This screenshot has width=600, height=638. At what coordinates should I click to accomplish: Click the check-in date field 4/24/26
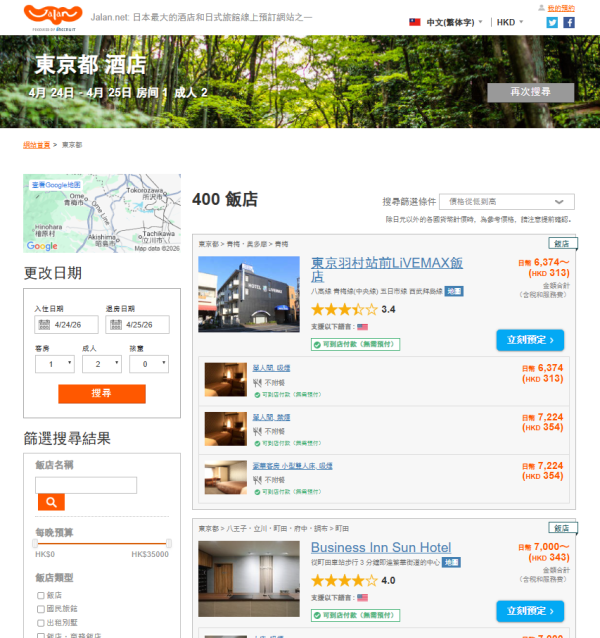coord(66,324)
